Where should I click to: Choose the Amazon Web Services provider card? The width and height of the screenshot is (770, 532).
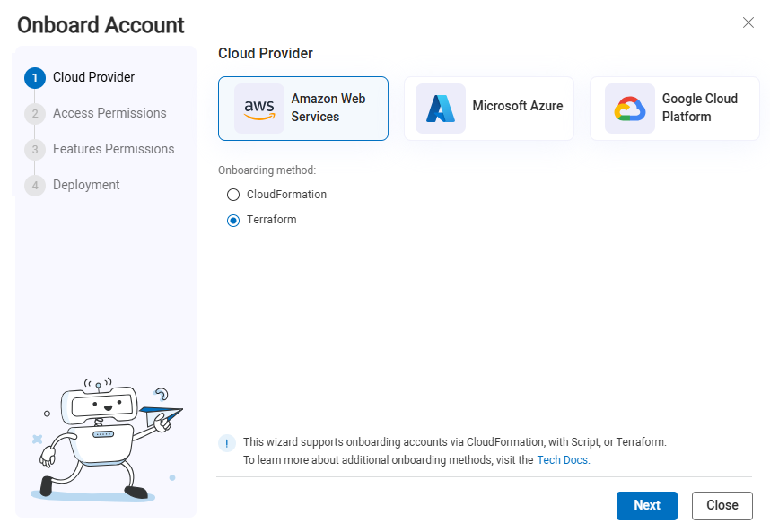click(303, 109)
